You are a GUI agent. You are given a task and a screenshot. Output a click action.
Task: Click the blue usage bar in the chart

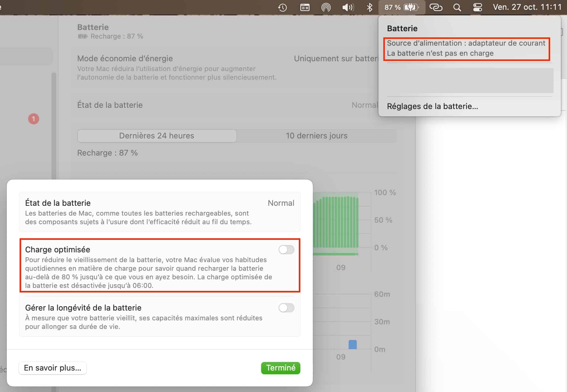(353, 344)
